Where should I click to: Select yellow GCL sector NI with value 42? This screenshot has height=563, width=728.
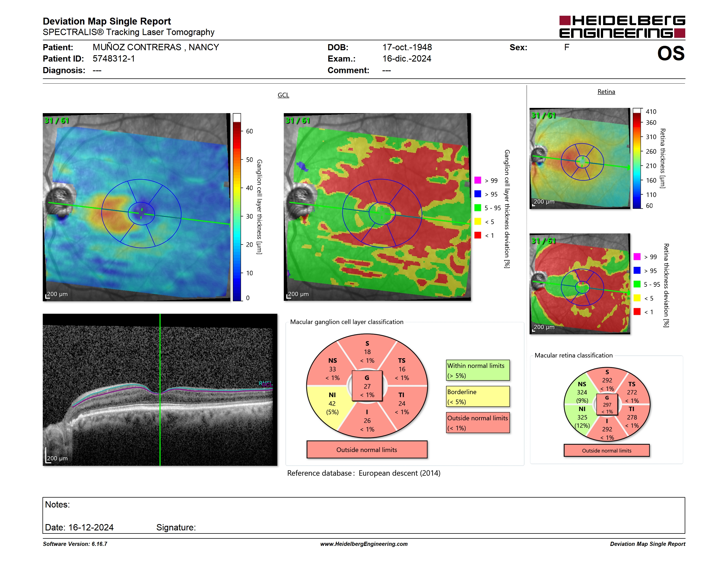pos(332,403)
